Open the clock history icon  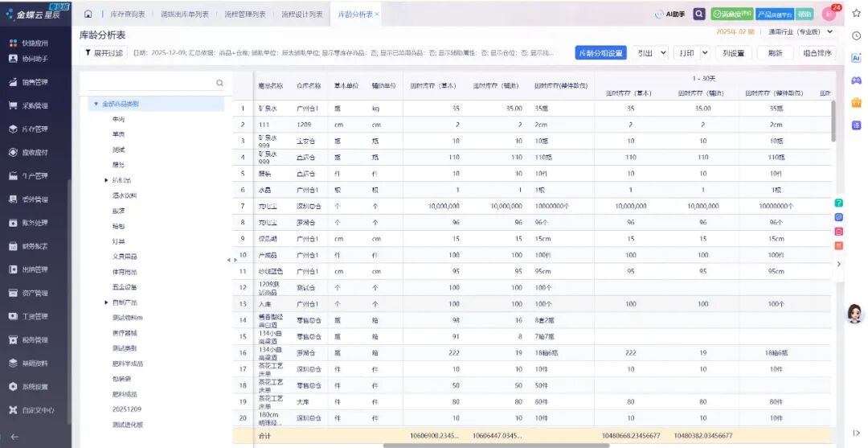pyautogui.click(x=857, y=36)
